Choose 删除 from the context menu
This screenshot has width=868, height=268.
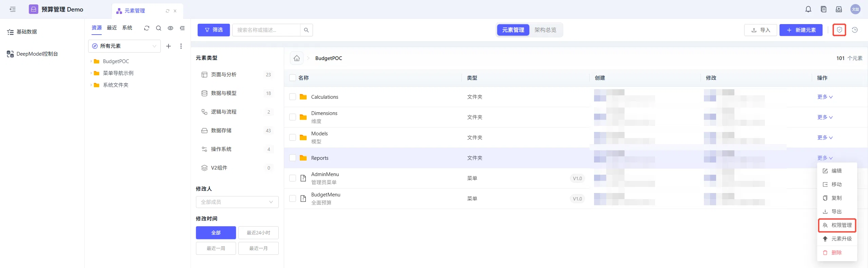click(x=837, y=253)
